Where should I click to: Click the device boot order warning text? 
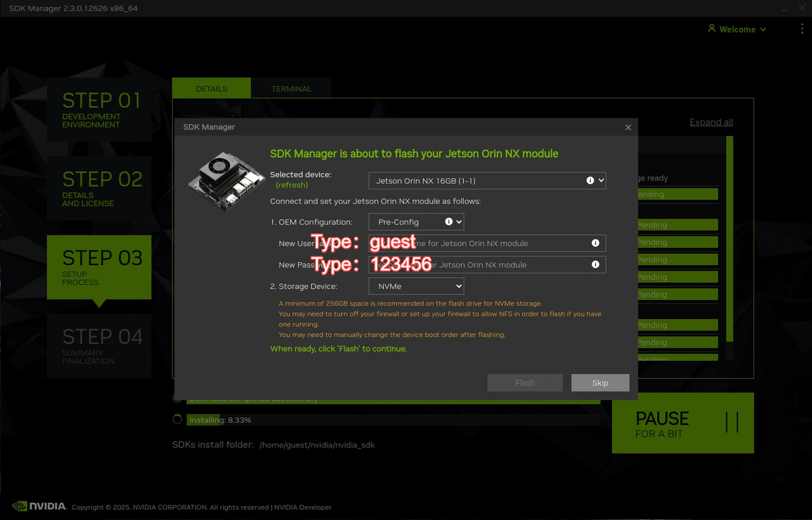[392, 335]
